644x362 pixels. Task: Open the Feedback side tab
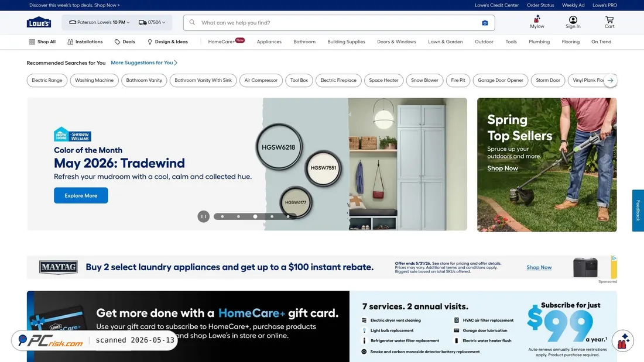(x=638, y=211)
